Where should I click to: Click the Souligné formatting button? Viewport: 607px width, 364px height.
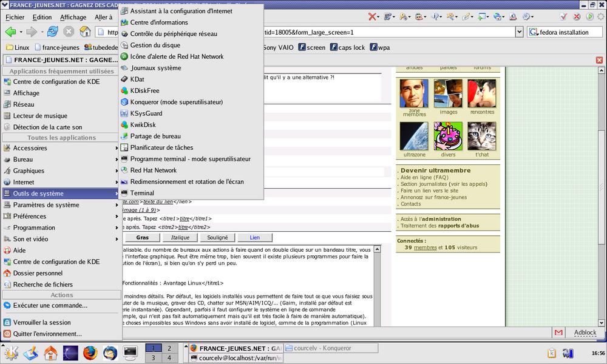click(x=217, y=238)
